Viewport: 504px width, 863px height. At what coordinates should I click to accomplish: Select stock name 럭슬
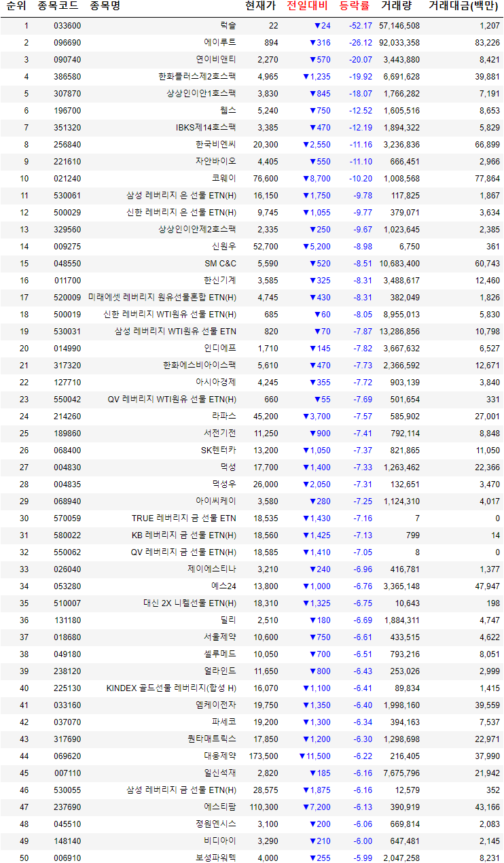click(228, 26)
